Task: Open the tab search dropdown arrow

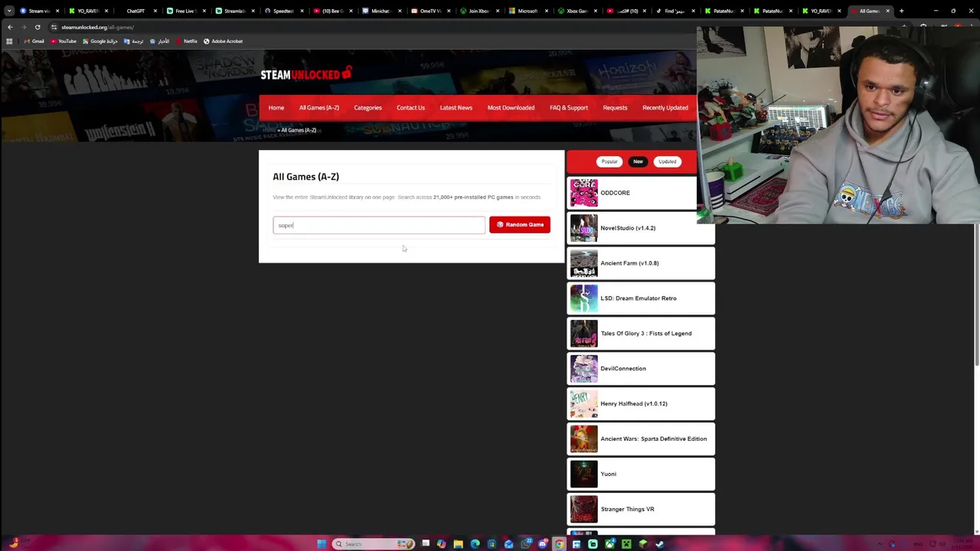Action: coord(9,11)
